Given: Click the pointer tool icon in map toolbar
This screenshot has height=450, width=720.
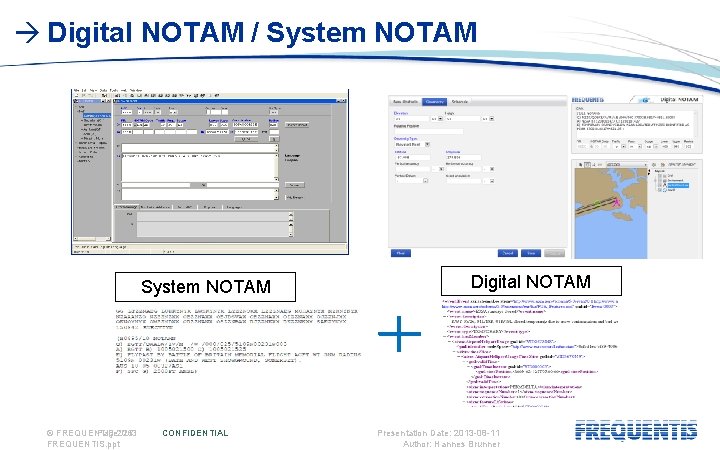Looking at the screenshot, I should [580, 164].
